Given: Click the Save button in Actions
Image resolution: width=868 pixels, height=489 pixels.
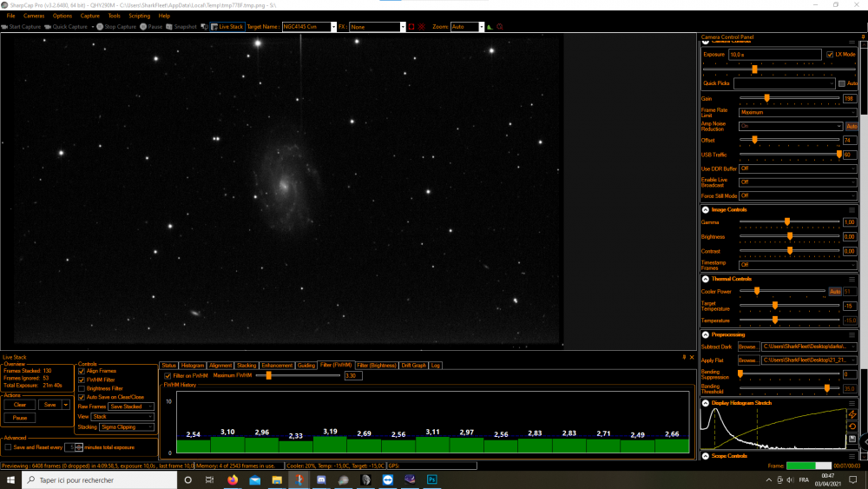Looking at the screenshot, I should [x=49, y=405].
